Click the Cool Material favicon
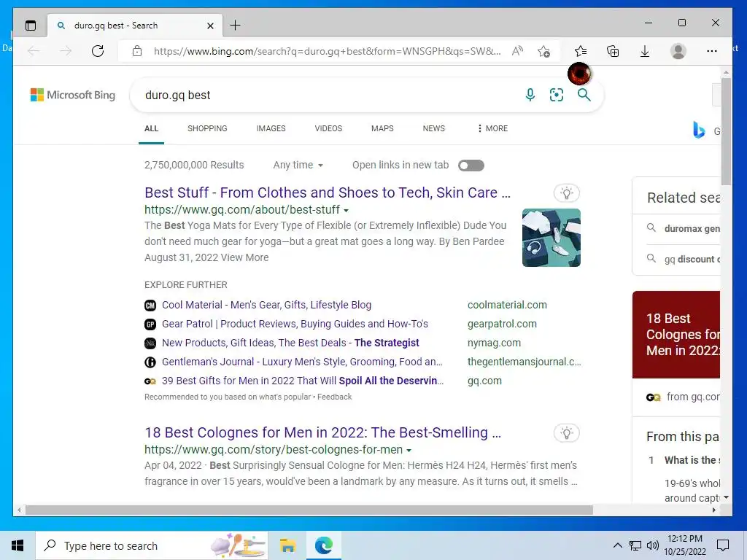This screenshot has width=747, height=560. click(x=150, y=306)
